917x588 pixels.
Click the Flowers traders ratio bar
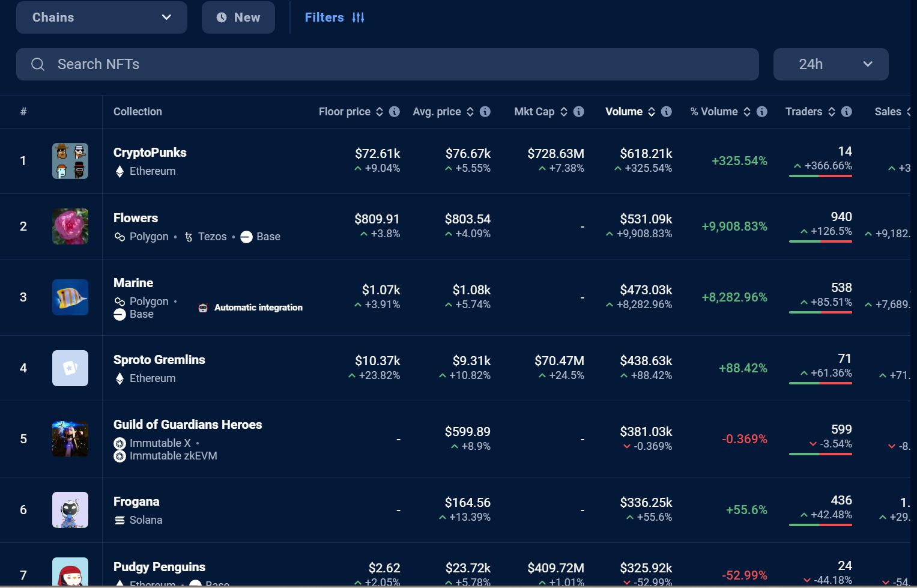820,241
